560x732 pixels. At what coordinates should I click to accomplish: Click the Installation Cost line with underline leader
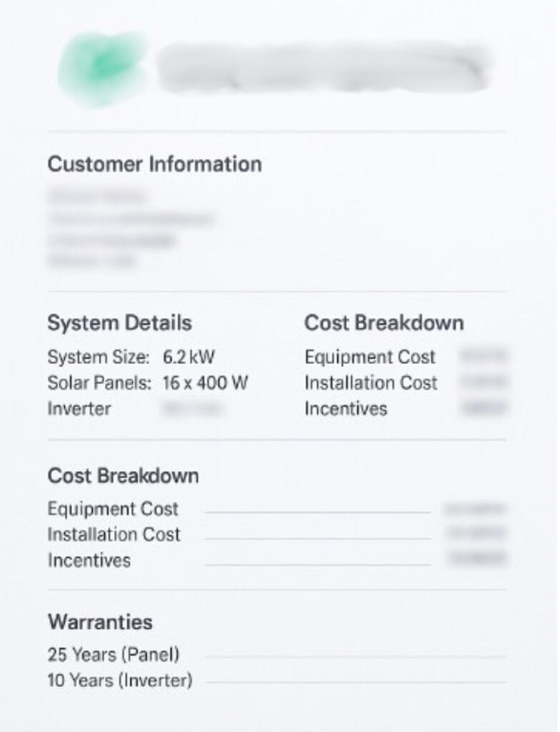click(x=114, y=535)
